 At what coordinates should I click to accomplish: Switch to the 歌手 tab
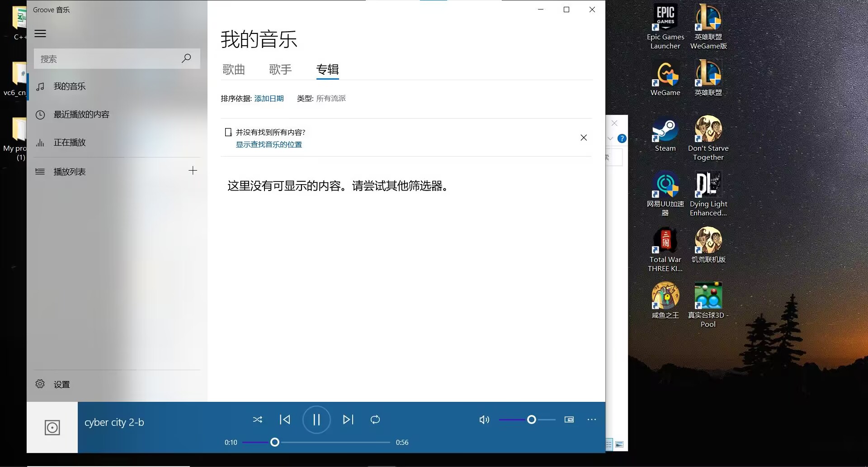[x=280, y=70]
